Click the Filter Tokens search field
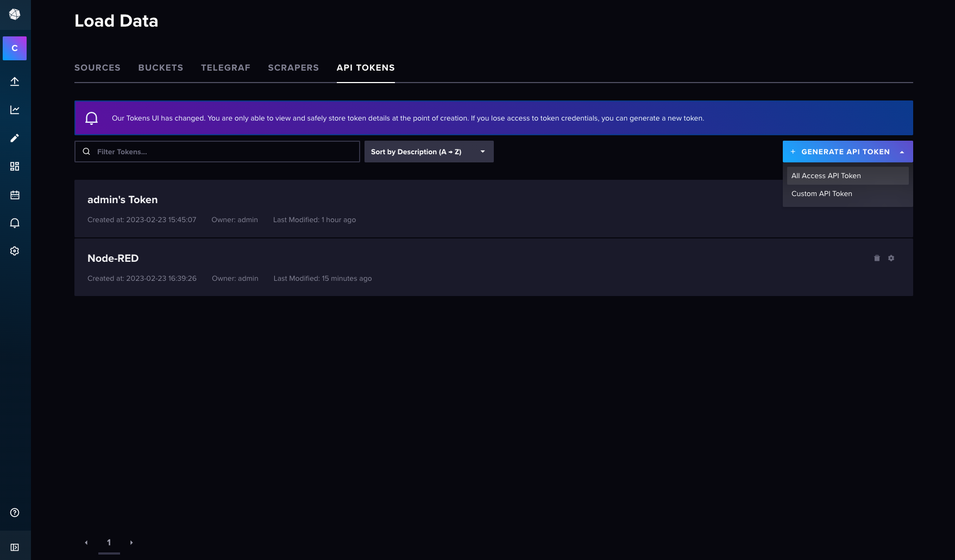 [217, 152]
